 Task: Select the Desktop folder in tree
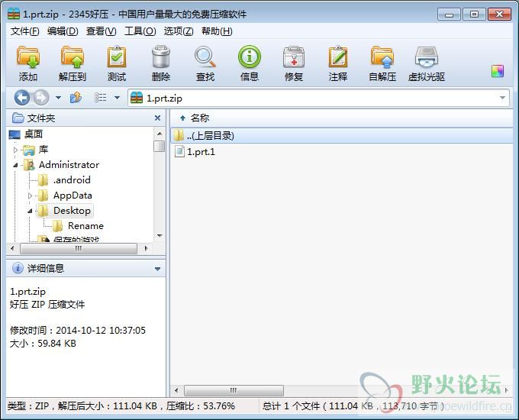(x=72, y=211)
